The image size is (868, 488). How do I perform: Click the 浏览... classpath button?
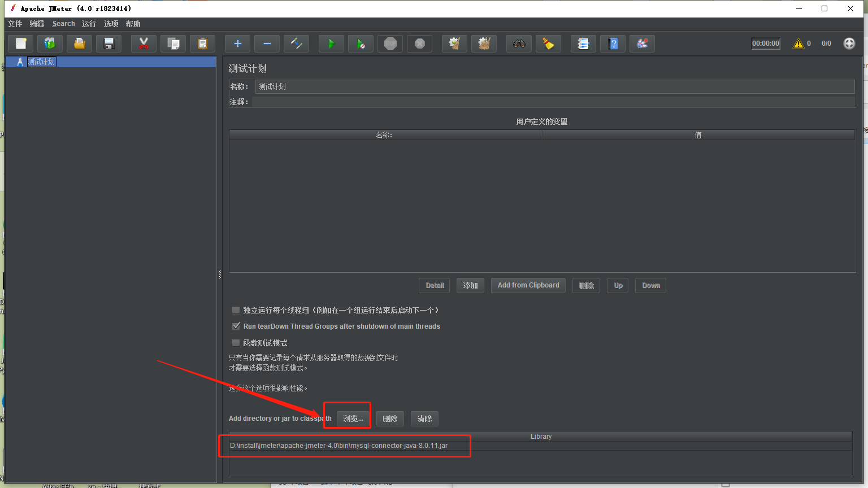coord(353,419)
